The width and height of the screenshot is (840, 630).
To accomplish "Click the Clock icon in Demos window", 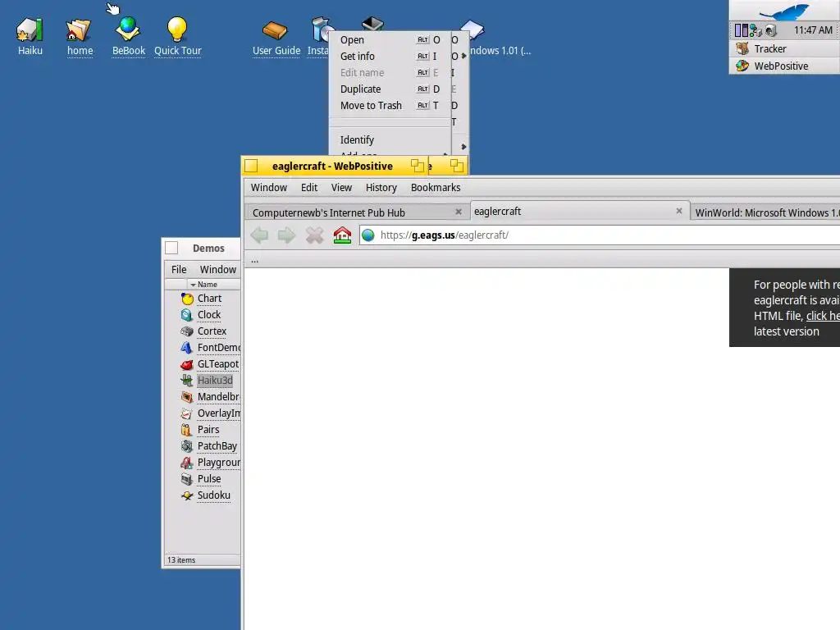I will point(187,315).
